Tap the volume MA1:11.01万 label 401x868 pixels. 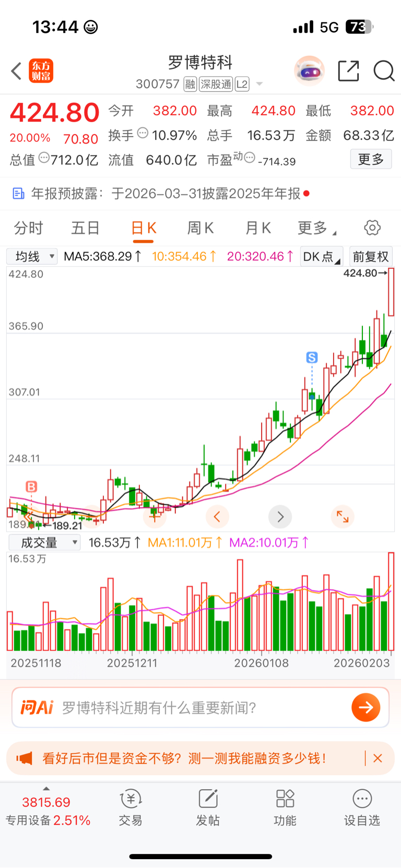tap(185, 543)
